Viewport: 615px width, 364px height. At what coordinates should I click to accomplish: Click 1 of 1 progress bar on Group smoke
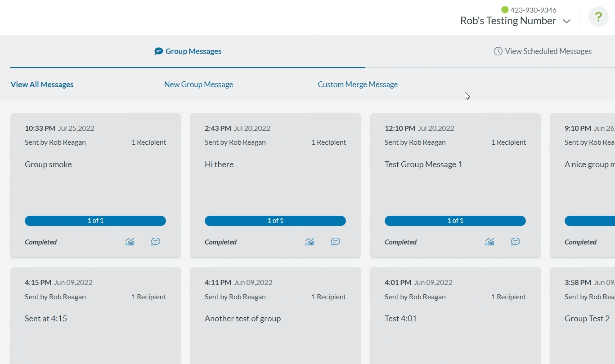[x=95, y=221]
